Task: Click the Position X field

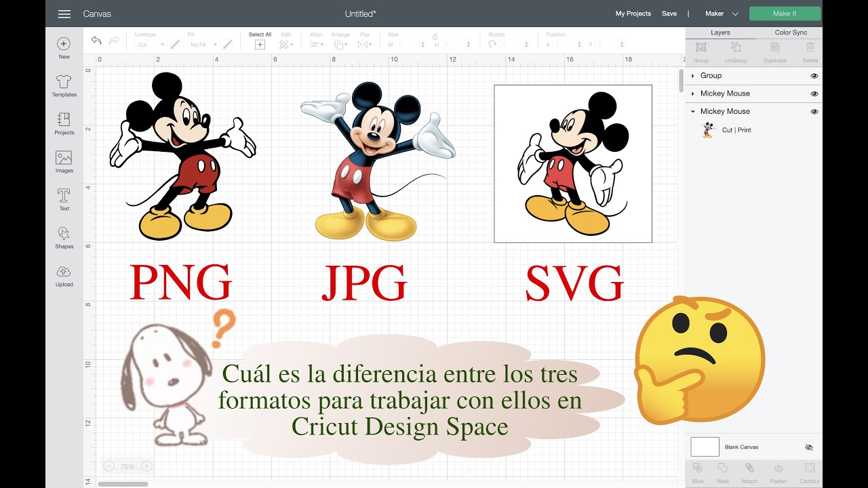Action: pos(568,45)
